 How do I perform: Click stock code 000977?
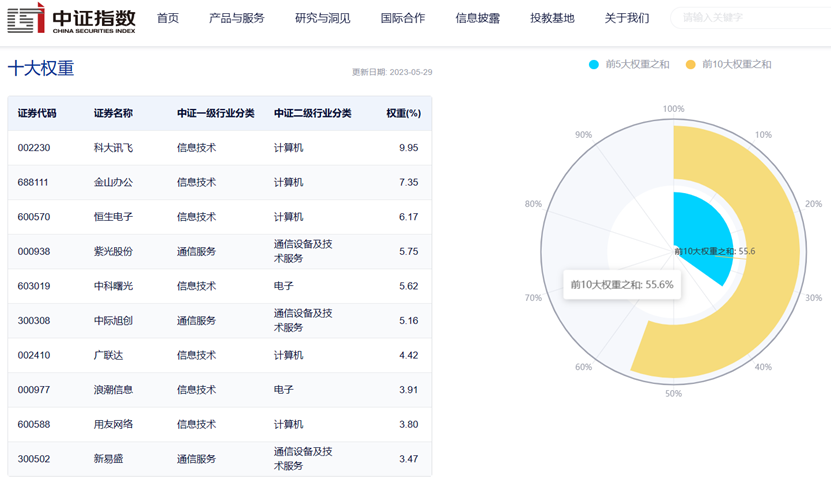point(34,390)
